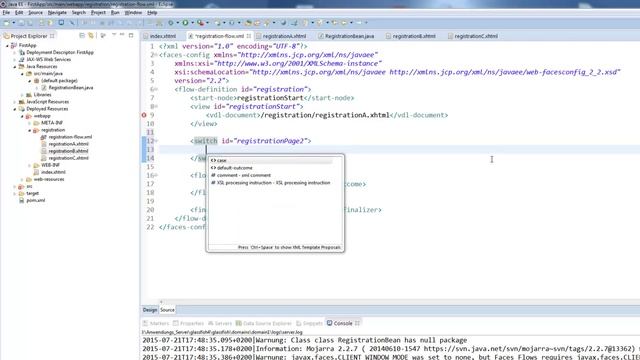Click the FirstApp project icon
This screenshot has height=360, width=640.
[14, 45]
